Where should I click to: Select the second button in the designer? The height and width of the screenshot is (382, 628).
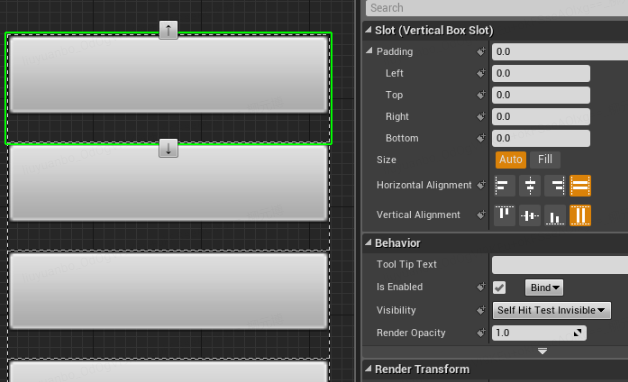(168, 183)
